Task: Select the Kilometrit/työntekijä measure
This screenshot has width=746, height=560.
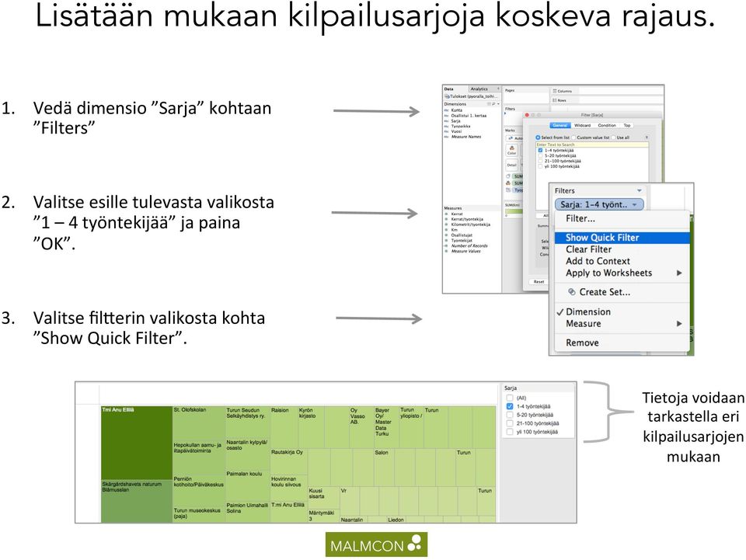Action: pyautogui.click(x=470, y=224)
